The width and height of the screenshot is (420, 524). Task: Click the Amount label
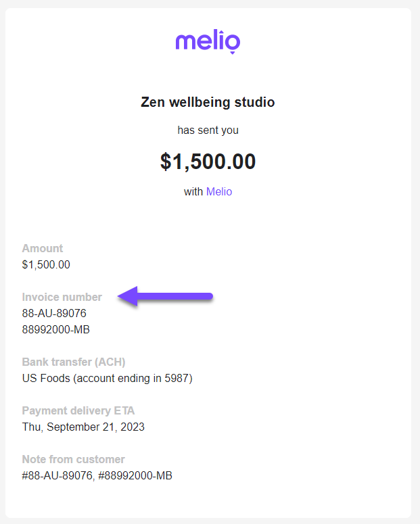43,248
